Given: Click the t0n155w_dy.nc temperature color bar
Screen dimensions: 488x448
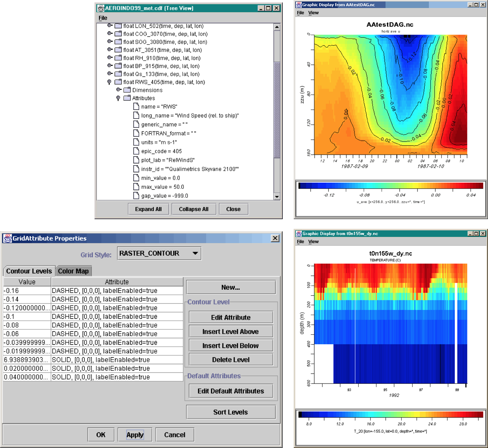Looking at the screenshot, I should click(391, 415).
